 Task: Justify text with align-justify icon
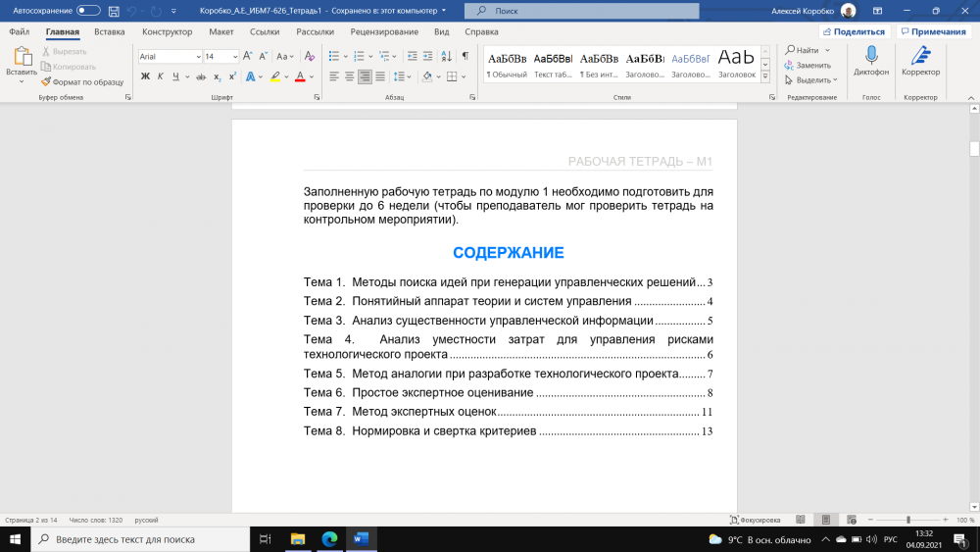(x=381, y=76)
